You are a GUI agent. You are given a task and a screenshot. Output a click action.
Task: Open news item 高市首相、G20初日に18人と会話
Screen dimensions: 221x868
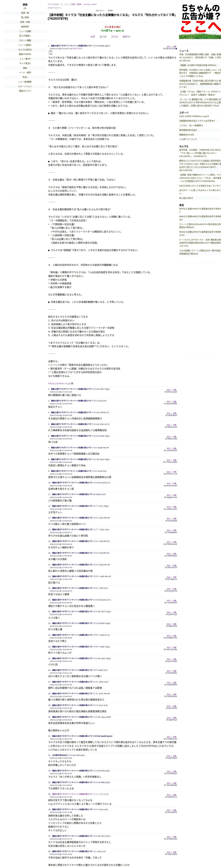pyautogui.click(x=200, y=73)
